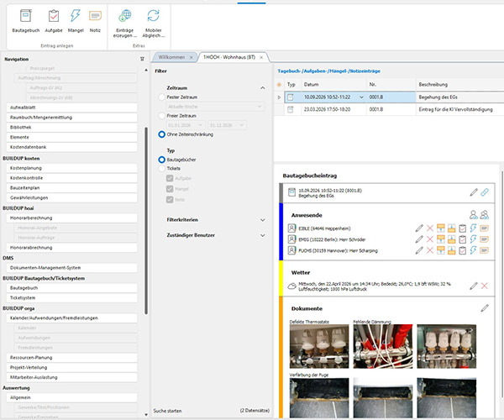504x420 pixels.
Task: Open Einträge erzeugen tool
Action: [124, 24]
